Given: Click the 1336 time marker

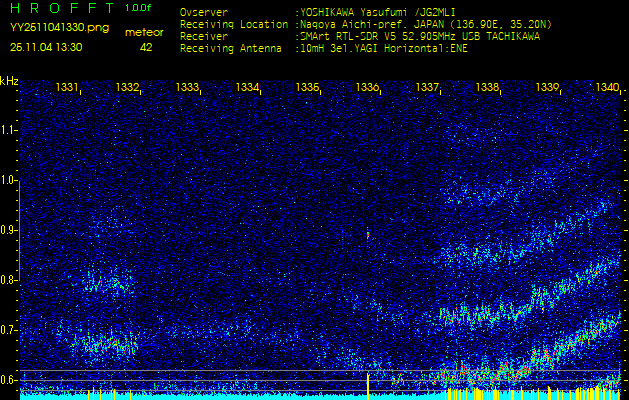Looking at the screenshot, I should click(x=367, y=87).
